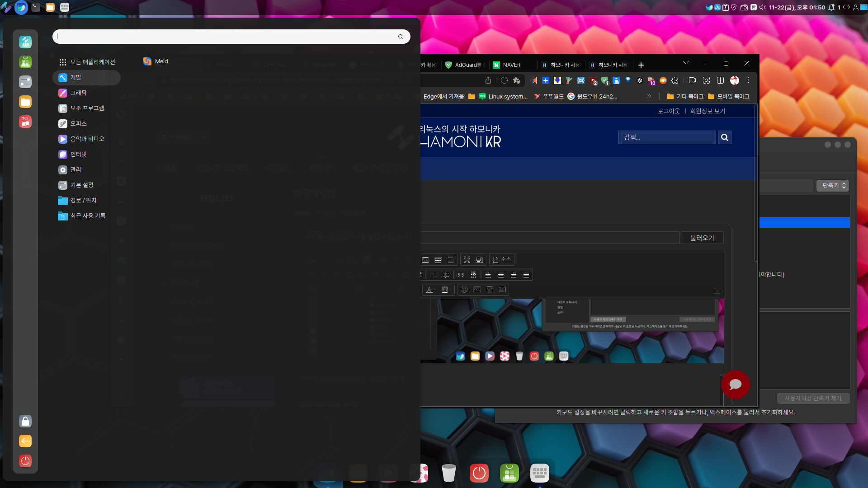Open the 모바일 북마크 folder

[x=728, y=96]
